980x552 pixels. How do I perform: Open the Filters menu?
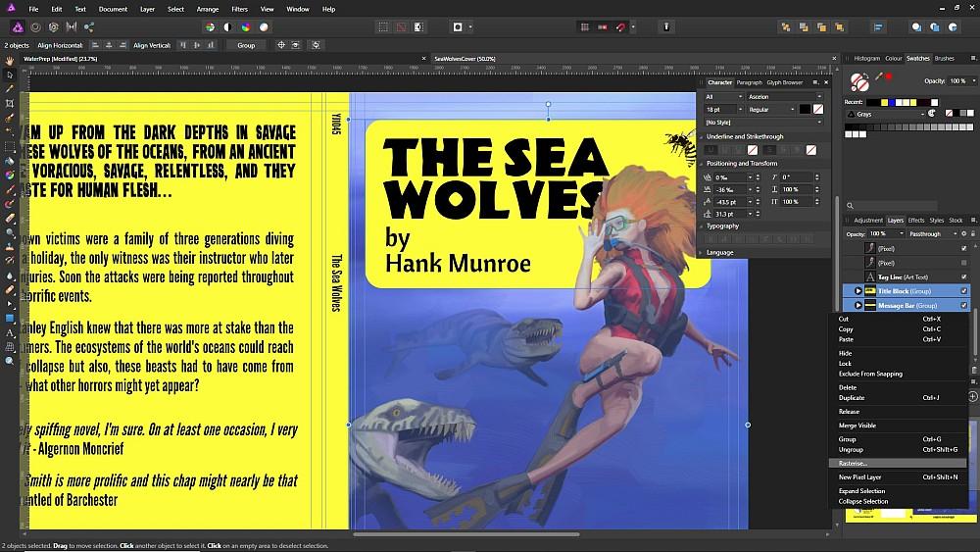239,9
